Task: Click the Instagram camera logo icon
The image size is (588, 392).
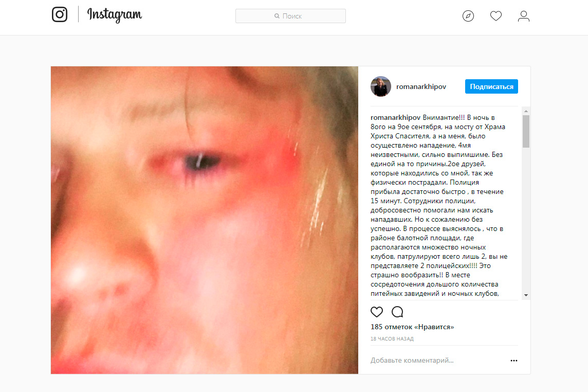Action: click(59, 14)
